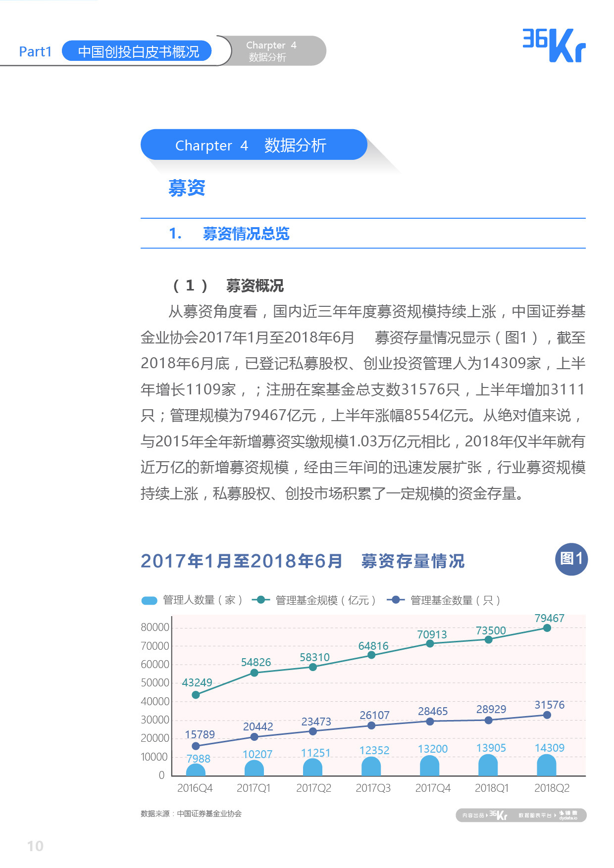Image resolution: width=614 pixels, height=868 pixels.
Task: Click the 28465 data label
Action: pos(433,711)
